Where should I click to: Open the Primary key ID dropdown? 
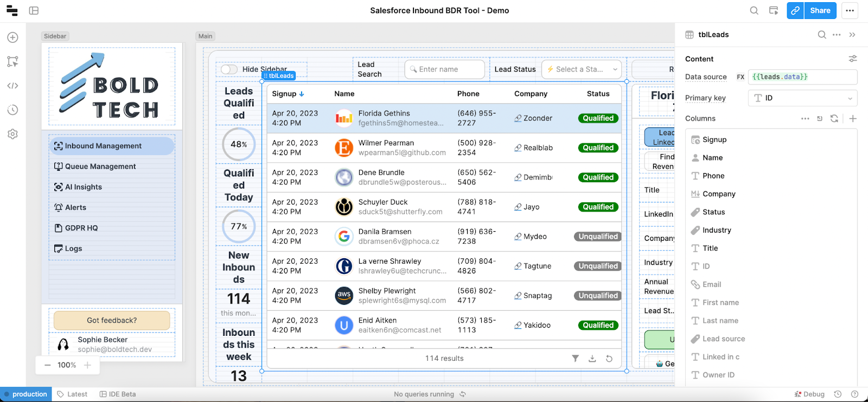pyautogui.click(x=803, y=98)
